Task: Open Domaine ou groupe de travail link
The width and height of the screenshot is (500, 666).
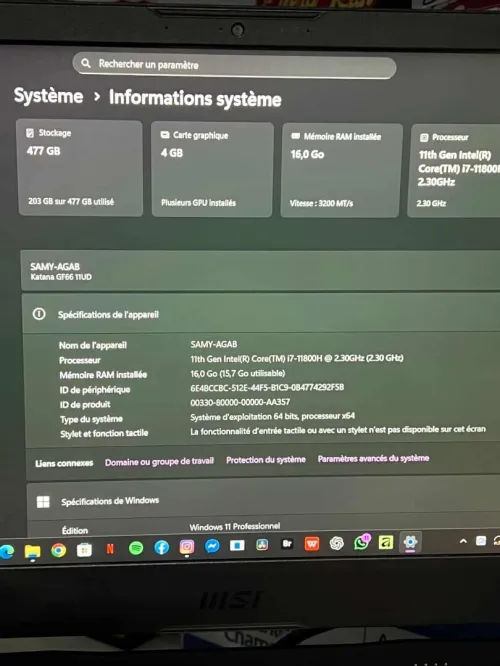Action: 159,462
